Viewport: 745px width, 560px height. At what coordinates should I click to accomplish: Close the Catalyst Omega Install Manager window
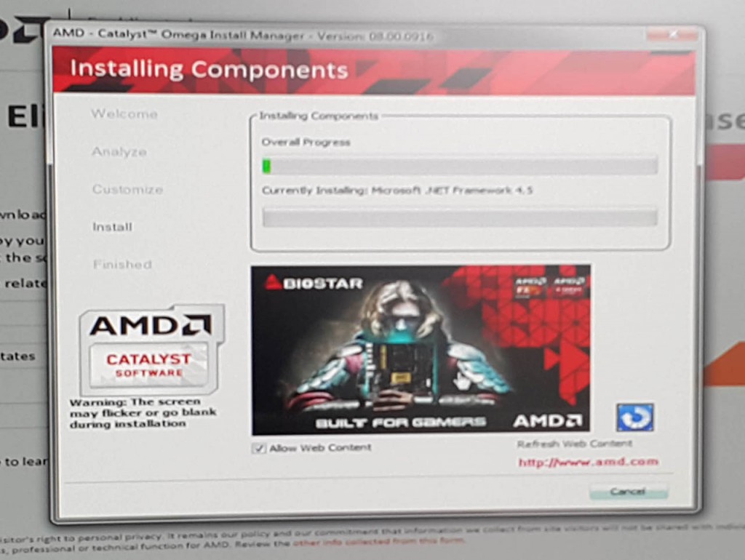pyautogui.click(x=672, y=35)
